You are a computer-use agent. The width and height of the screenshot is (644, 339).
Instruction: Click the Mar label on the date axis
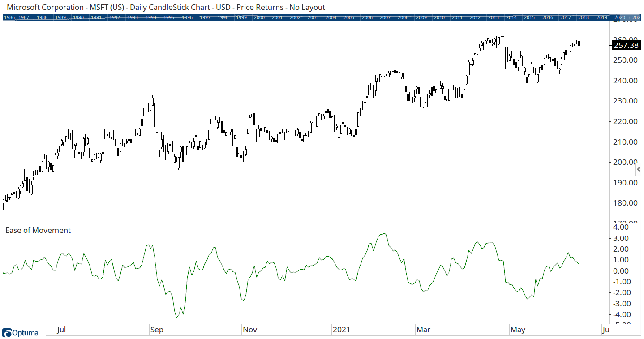(x=424, y=330)
